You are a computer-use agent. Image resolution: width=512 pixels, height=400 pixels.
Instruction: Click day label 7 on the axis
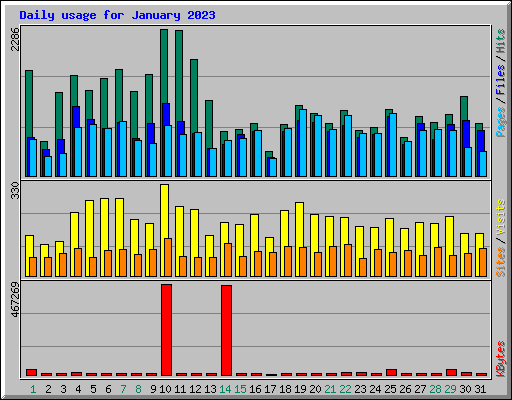123,389
